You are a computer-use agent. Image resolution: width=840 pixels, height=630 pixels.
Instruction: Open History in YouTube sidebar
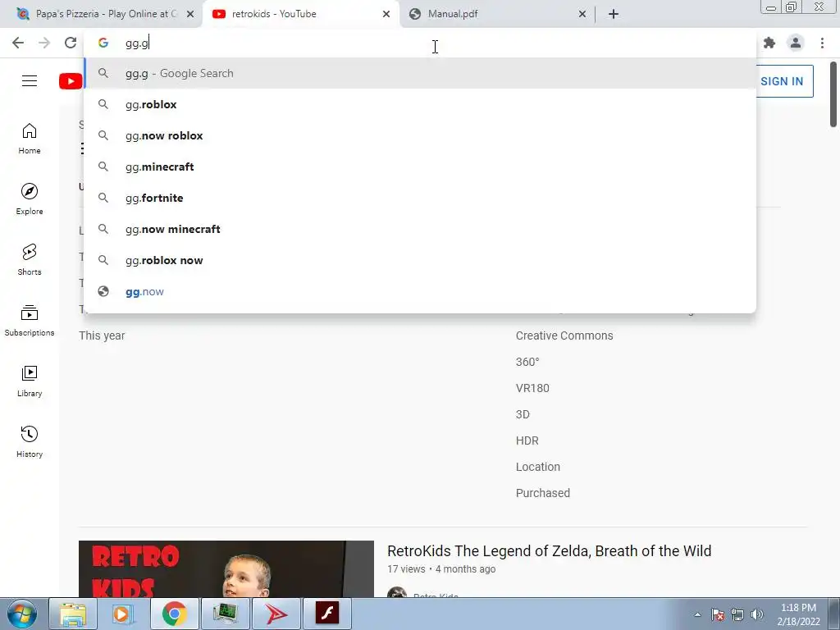30,442
